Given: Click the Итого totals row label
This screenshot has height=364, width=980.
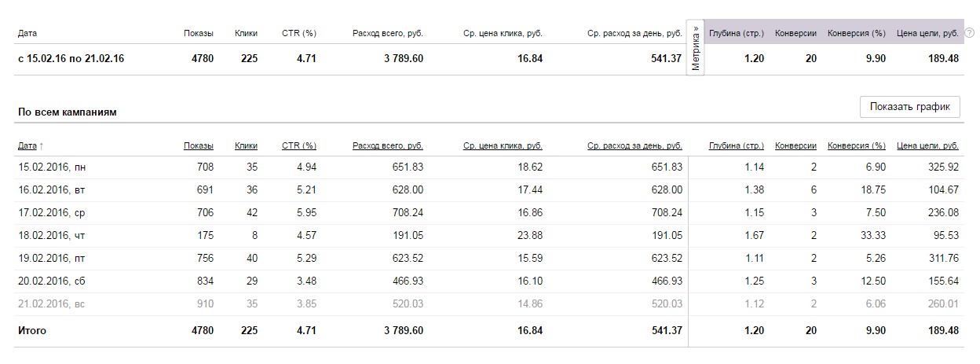Looking at the screenshot, I should click(32, 331).
